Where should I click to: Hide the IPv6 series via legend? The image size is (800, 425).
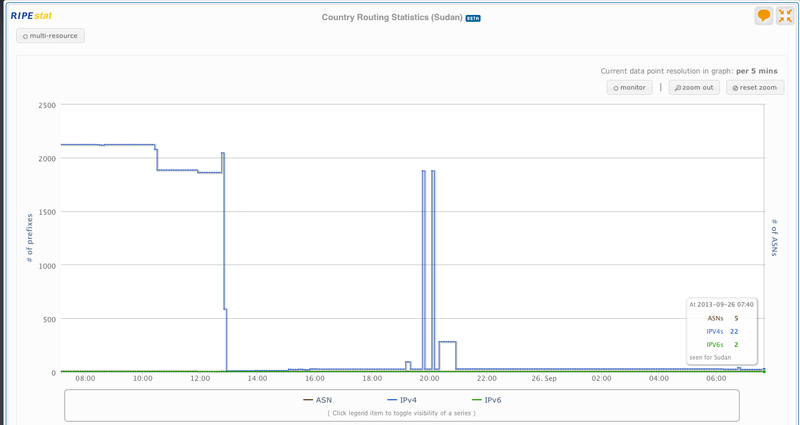click(x=485, y=400)
